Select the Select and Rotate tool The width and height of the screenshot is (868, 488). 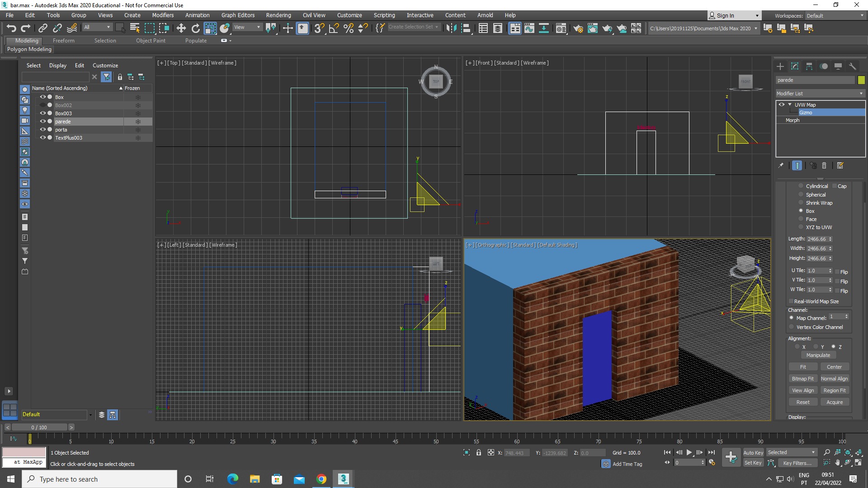pyautogui.click(x=195, y=28)
